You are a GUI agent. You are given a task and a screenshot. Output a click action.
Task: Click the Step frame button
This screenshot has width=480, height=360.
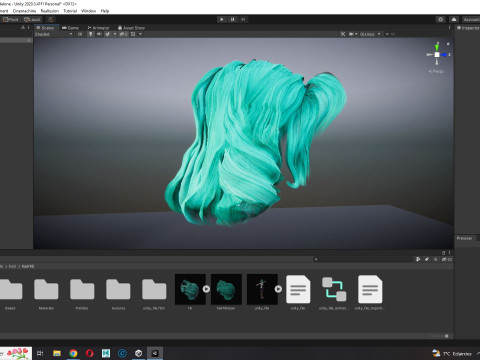click(243, 19)
